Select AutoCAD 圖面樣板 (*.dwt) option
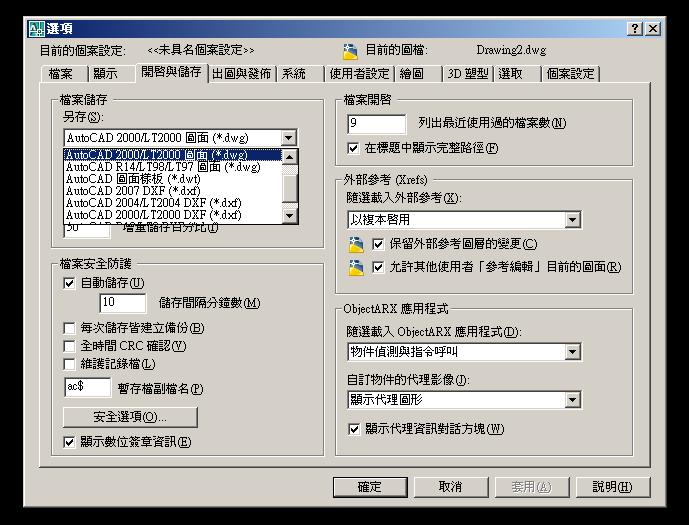The height and width of the screenshot is (525, 689). coord(173,179)
